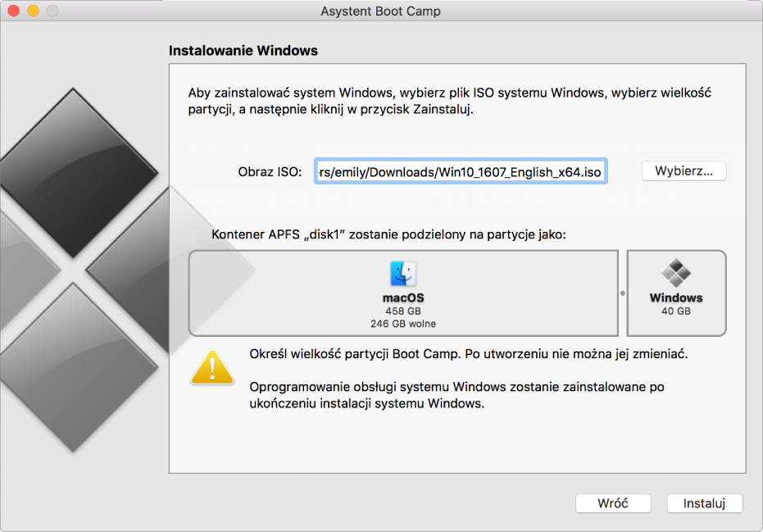Click the "Oprogramowanie obsługi systemu Windows" paragraph
This screenshot has width=763, height=532.
tap(457, 395)
